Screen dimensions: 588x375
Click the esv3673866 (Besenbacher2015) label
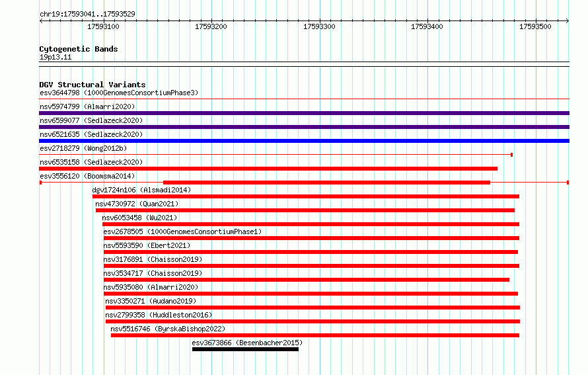(247, 343)
